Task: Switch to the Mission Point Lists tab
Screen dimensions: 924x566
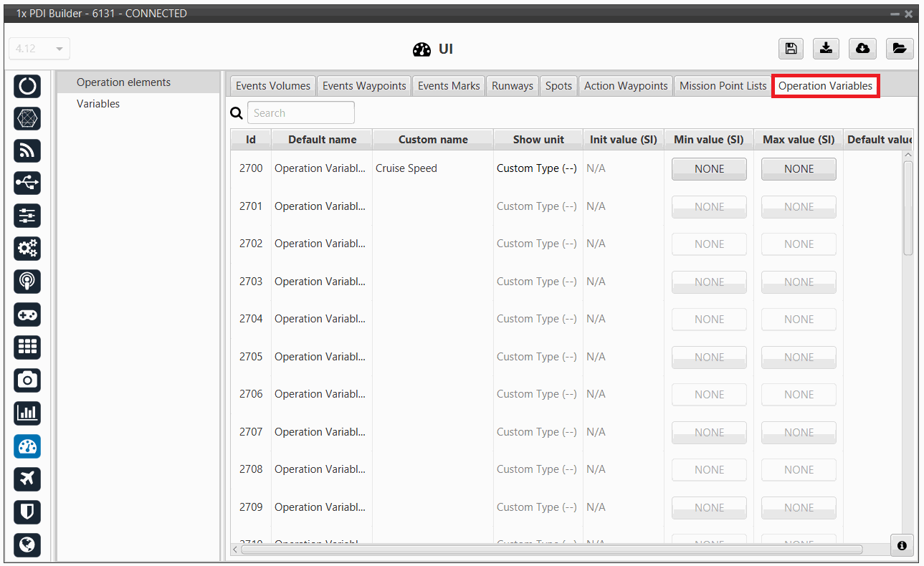Action: point(723,86)
